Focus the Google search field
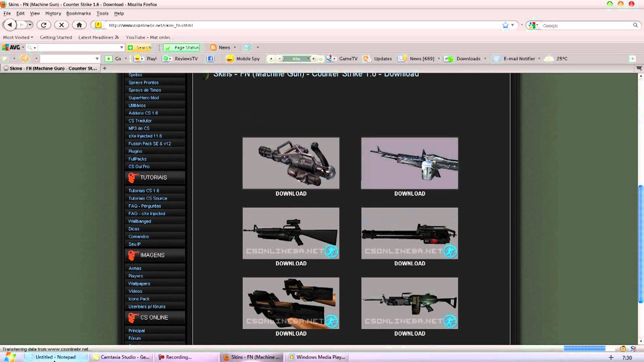This screenshot has width=644, height=362. pos(586,25)
